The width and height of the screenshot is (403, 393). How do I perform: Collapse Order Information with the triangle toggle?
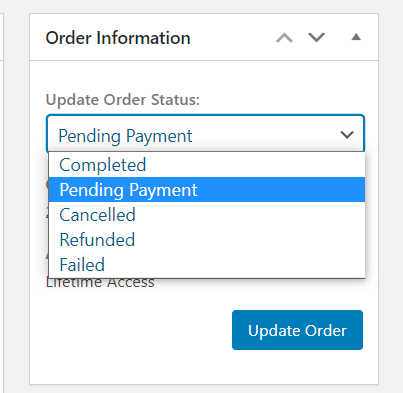coord(356,37)
